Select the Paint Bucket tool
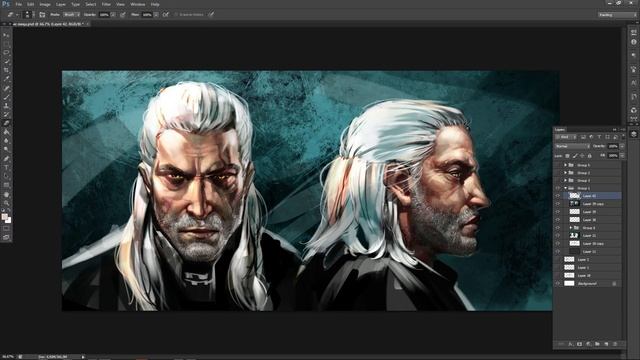This screenshot has height=360, width=640. 6,132
